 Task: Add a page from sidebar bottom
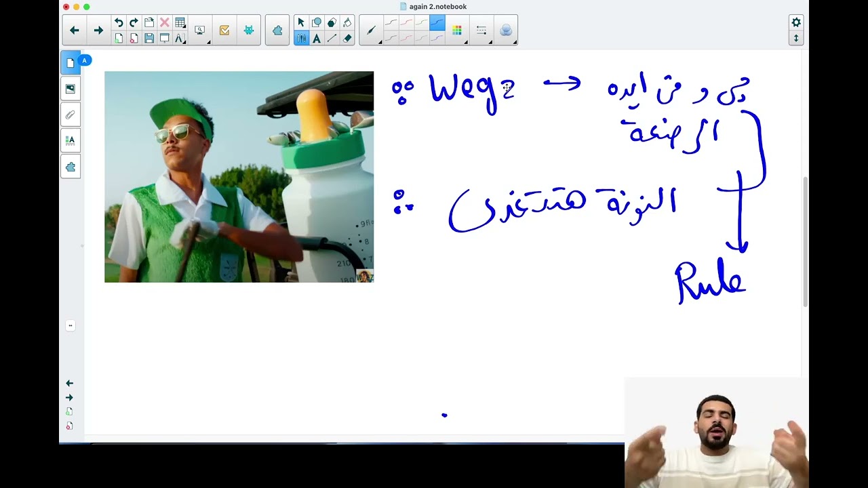[x=69, y=411]
